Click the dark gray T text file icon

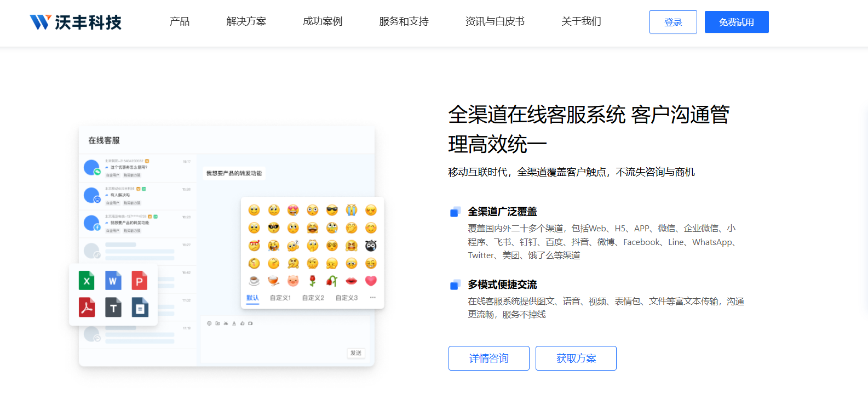coord(113,308)
